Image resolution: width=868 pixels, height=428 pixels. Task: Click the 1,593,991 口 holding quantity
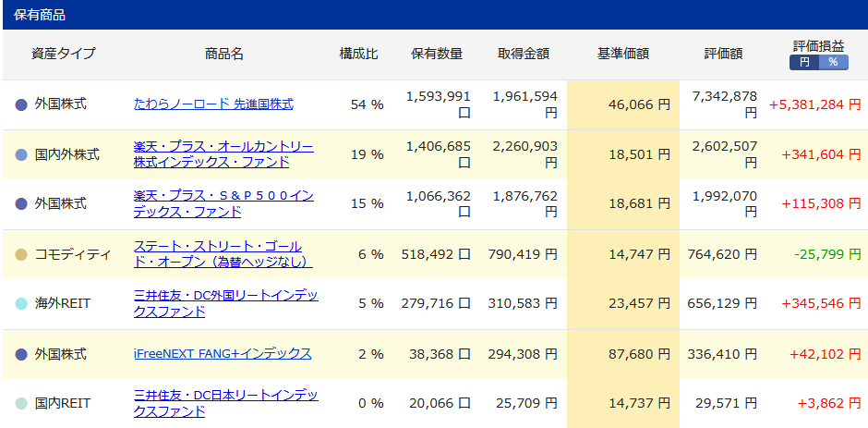439,104
